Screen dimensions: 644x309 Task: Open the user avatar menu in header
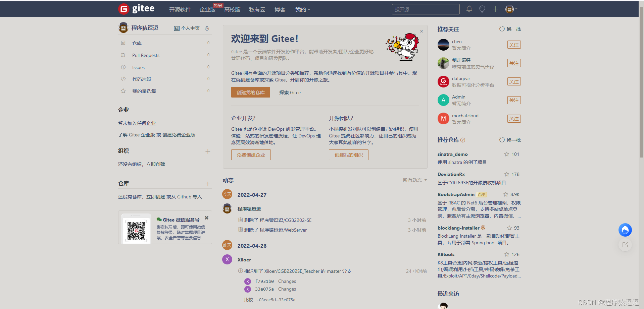tap(511, 9)
